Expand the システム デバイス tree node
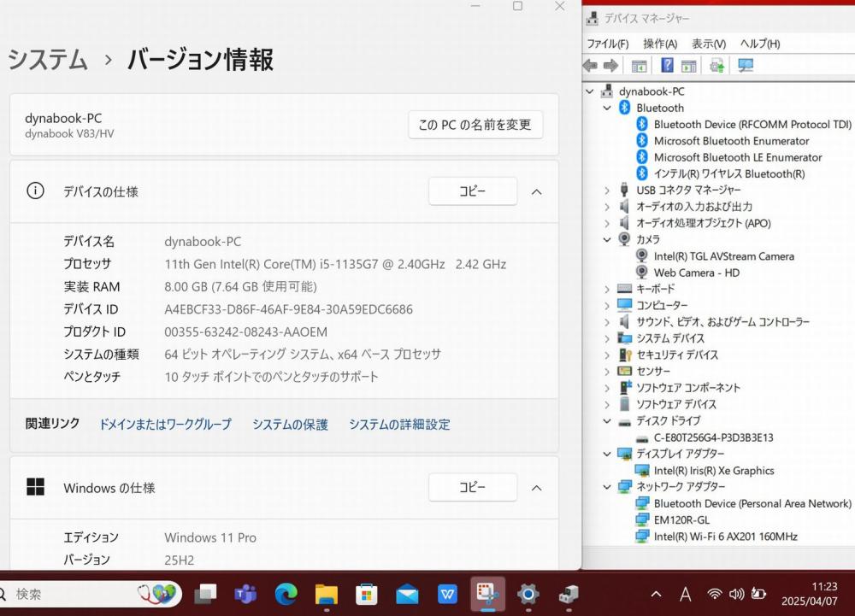This screenshot has height=616, width=855. coord(607,339)
